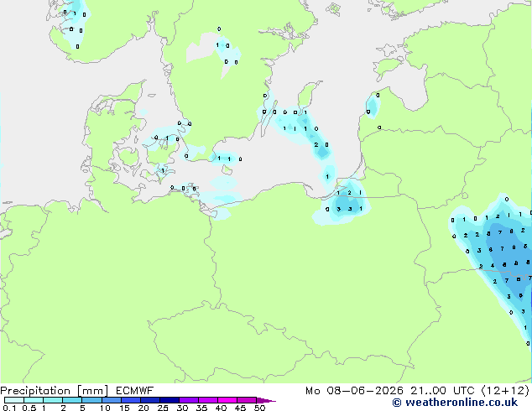
Task: Choose the 10–15 mm blue legend swatch
Action: pyautogui.click(x=112, y=400)
